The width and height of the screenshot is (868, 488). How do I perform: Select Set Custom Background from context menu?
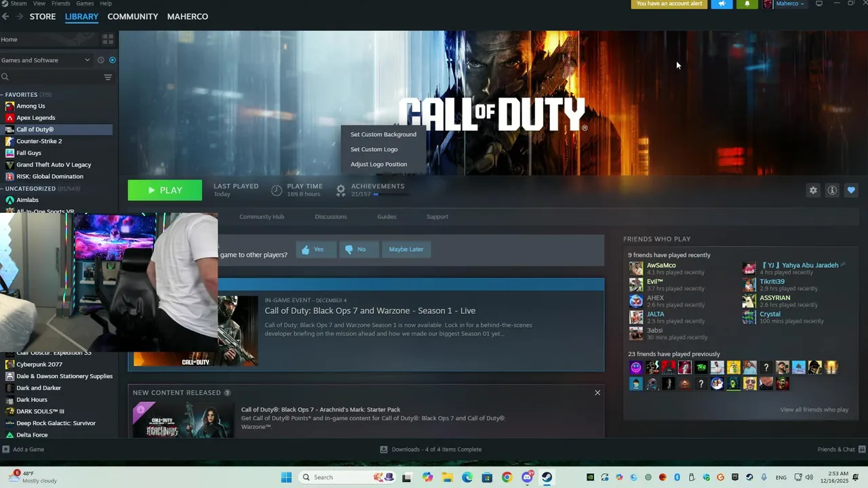pos(383,134)
